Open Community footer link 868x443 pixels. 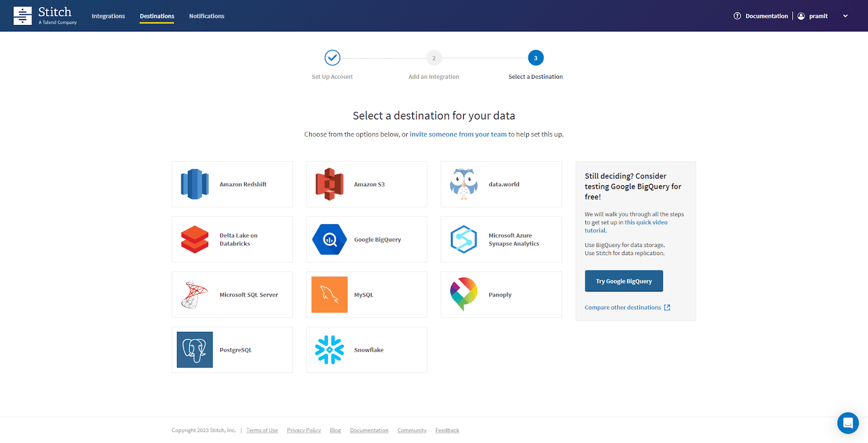[412, 431]
